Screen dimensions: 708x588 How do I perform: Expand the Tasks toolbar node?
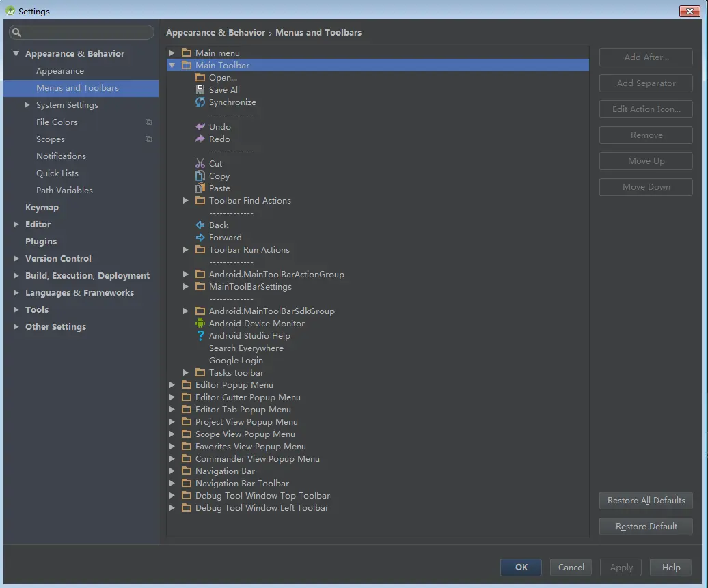(x=186, y=372)
